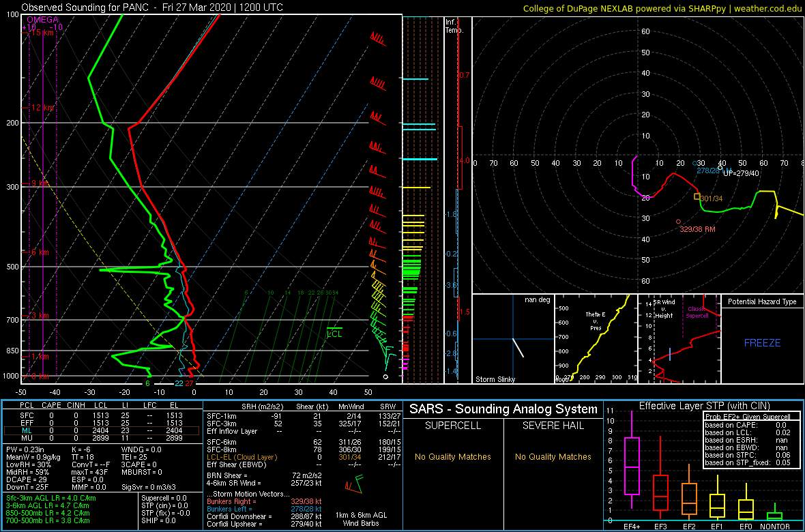The image size is (805, 532).
Task: Click the '850-500mb LR' lapse rate line
Action: pos(48,513)
